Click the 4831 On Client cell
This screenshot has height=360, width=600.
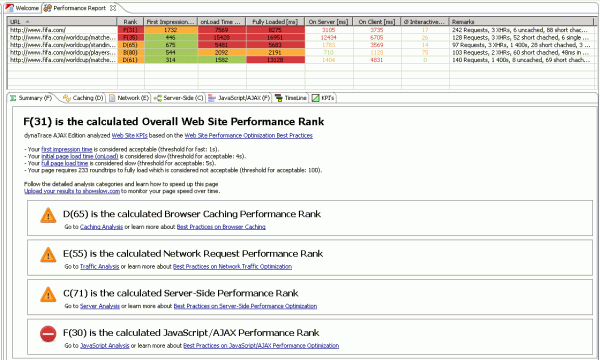pos(377,60)
